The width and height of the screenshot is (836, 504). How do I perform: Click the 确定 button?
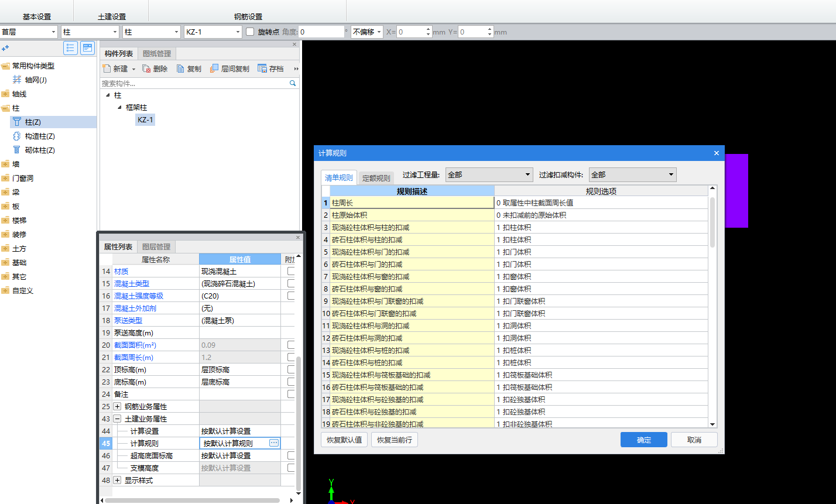click(644, 440)
